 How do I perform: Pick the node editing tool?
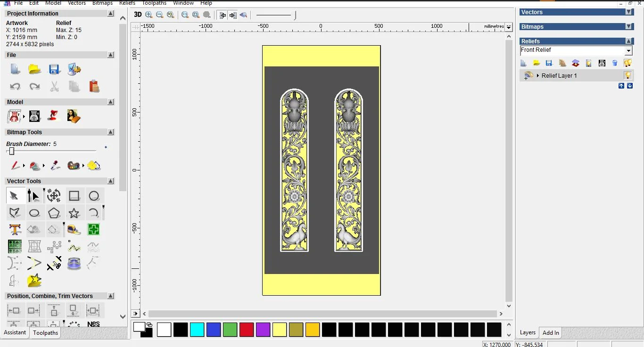pyautogui.click(x=34, y=196)
